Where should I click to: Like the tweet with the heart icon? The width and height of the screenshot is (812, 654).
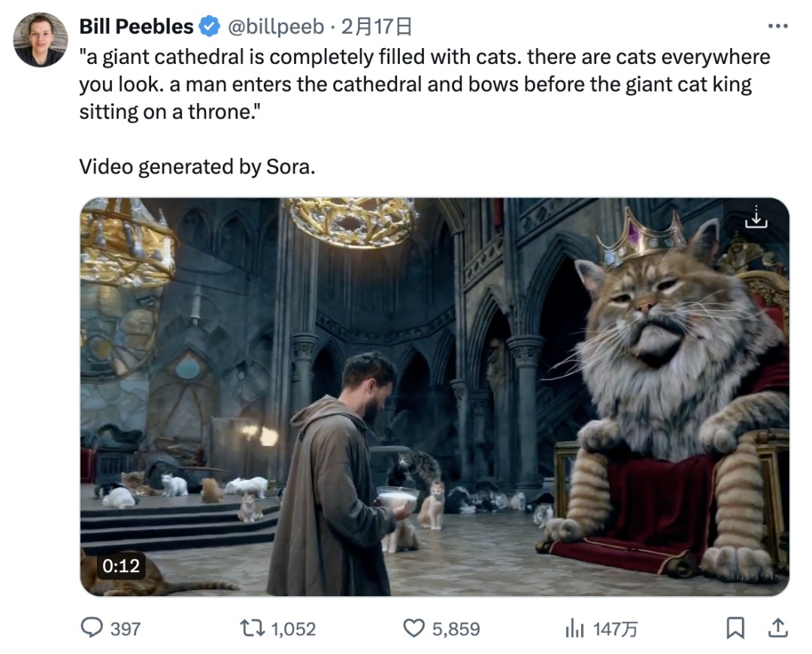pos(414,628)
